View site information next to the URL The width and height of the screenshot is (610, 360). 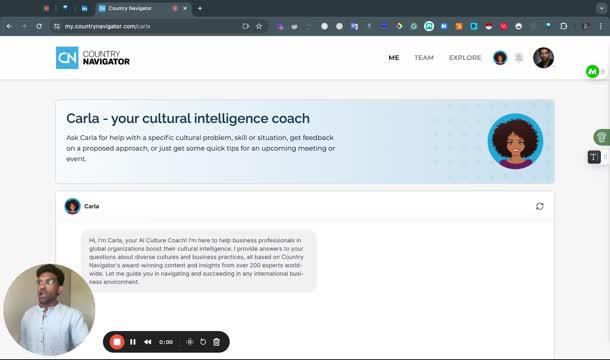point(57,26)
